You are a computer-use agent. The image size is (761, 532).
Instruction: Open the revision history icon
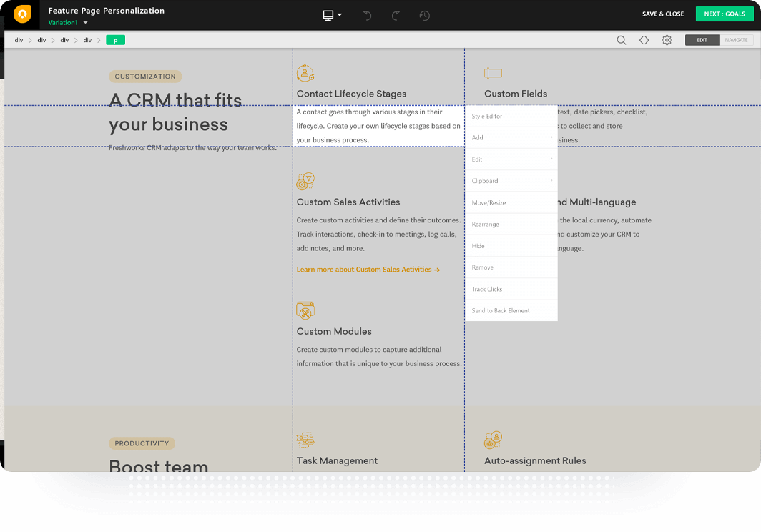tap(424, 14)
